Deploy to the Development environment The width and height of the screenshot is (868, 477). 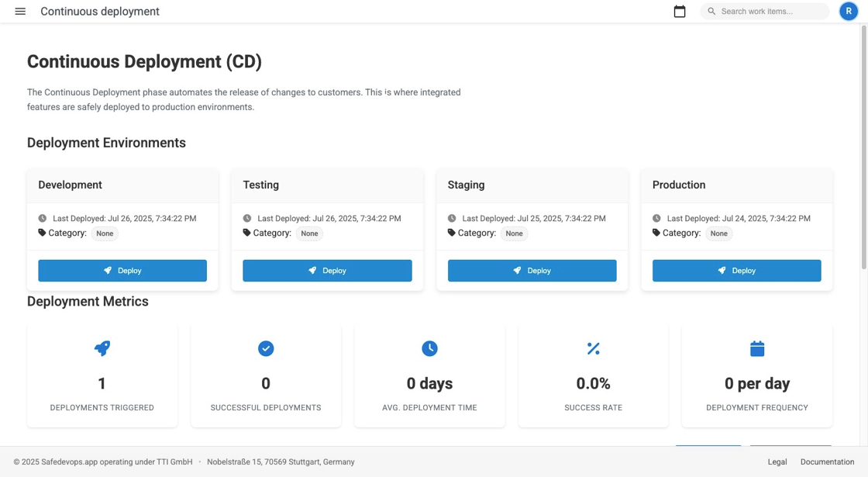pos(122,270)
